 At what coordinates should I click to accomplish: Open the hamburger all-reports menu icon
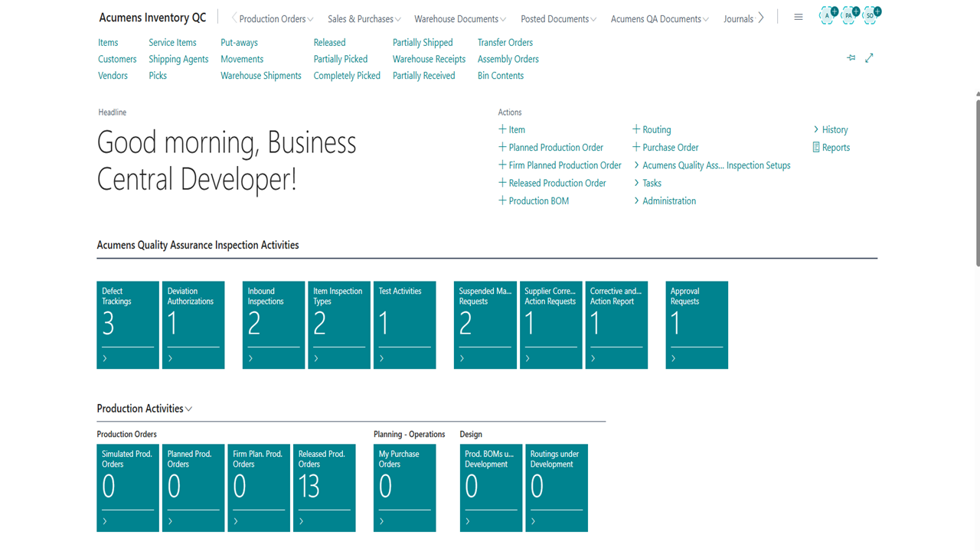[798, 18]
